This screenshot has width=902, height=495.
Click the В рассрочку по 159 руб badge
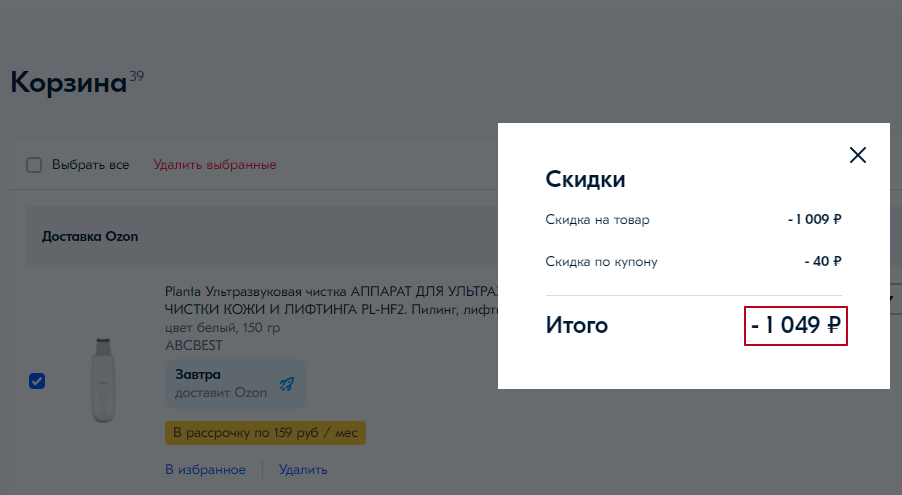click(265, 433)
